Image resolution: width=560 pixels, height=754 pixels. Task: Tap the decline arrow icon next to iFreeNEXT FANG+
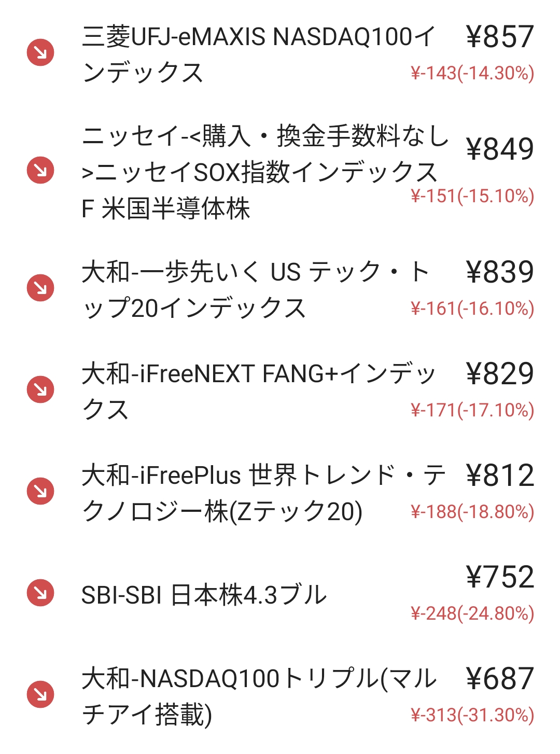tap(40, 389)
